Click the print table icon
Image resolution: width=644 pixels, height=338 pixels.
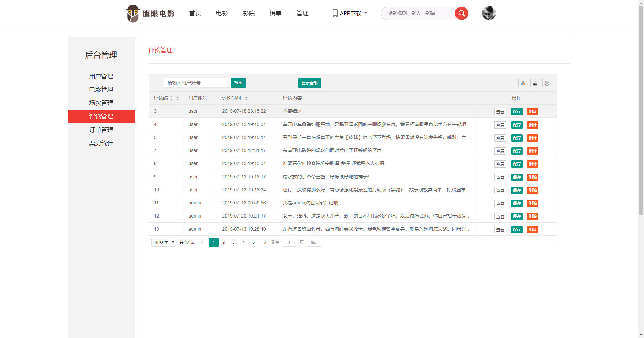pos(547,83)
